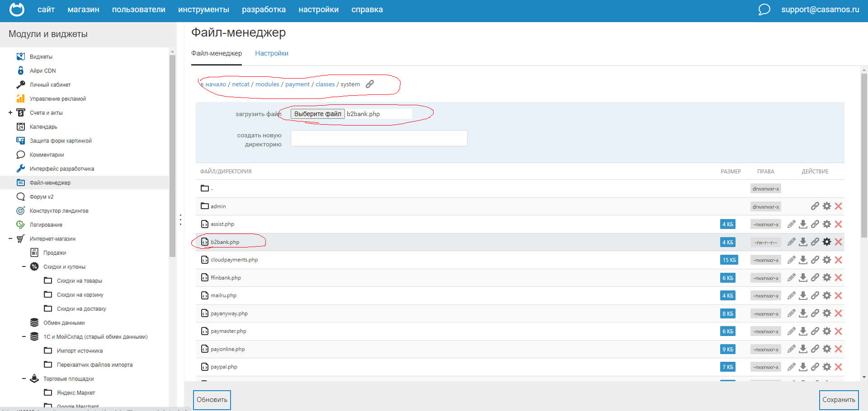Delete the assist.php file
Viewport: 868px width, 411px height.
838,224
